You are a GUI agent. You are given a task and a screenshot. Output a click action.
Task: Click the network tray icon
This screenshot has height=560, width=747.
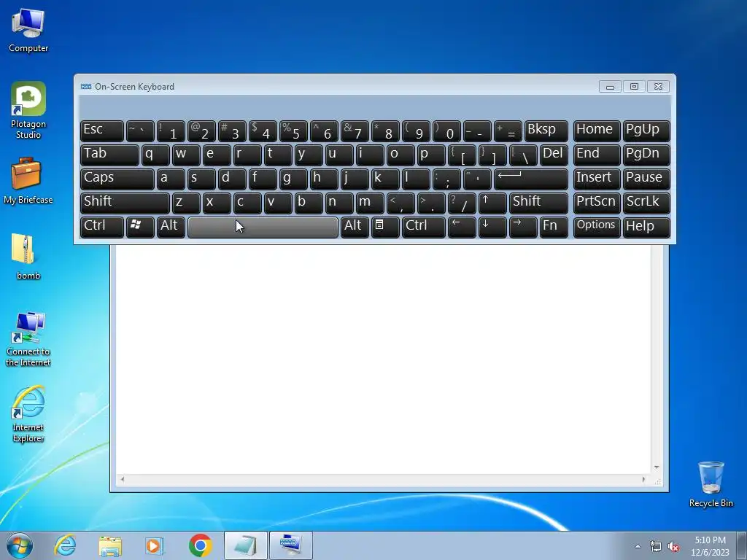point(656,547)
